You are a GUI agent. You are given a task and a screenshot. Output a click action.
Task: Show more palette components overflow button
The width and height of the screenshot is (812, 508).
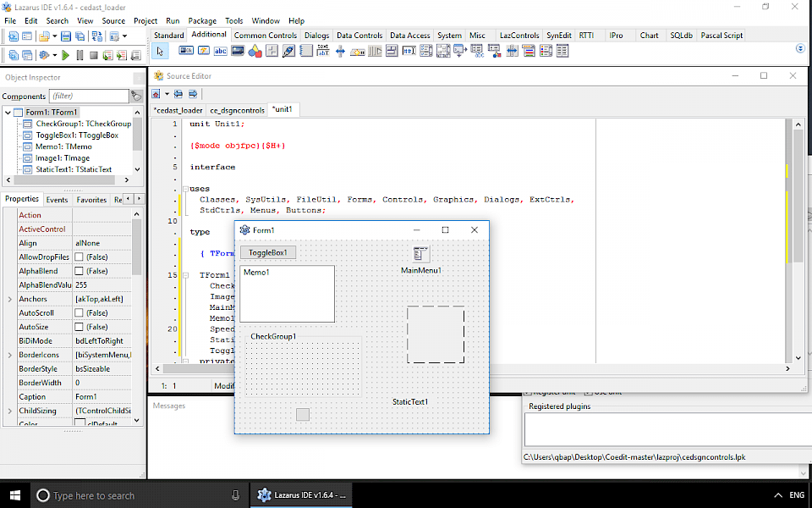tap(800, 48)
